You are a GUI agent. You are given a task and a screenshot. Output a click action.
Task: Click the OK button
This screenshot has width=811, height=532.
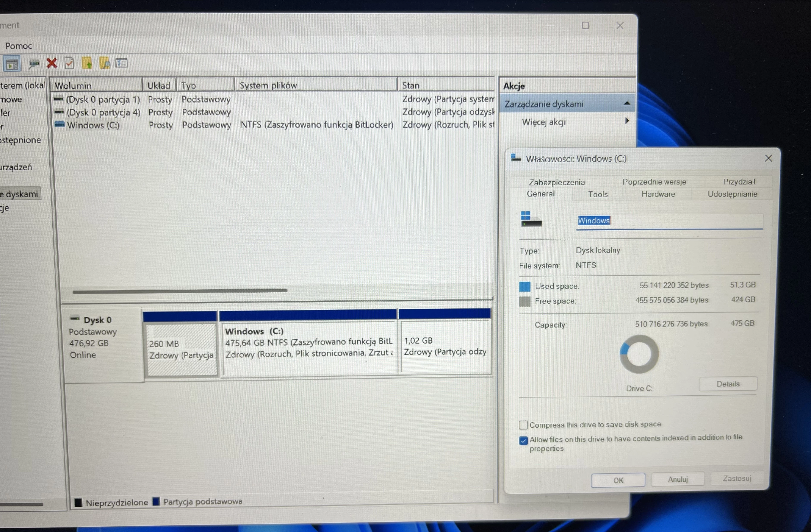pos(617,480)
